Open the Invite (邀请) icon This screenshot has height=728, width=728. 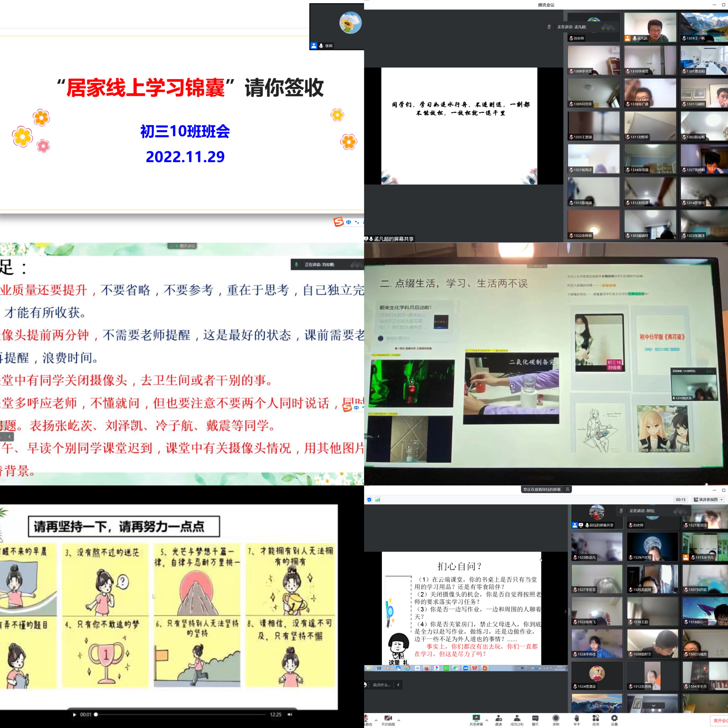(x=499, y=718)
